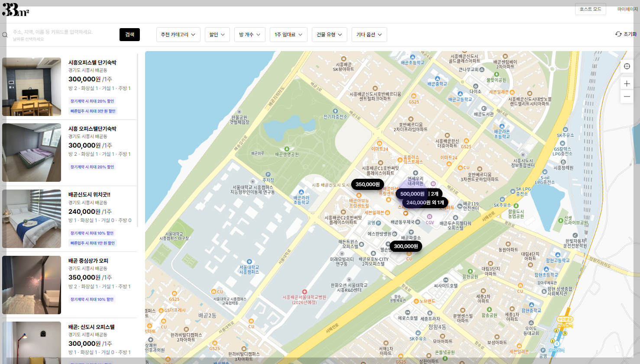Click the listing panel scrollbar

pos(138,140)
